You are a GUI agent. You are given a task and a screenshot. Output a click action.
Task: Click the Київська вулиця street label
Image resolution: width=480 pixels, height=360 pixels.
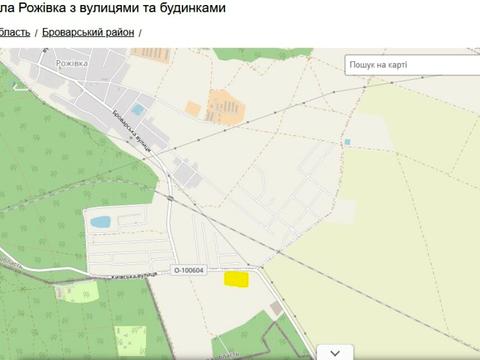(134, 275)
